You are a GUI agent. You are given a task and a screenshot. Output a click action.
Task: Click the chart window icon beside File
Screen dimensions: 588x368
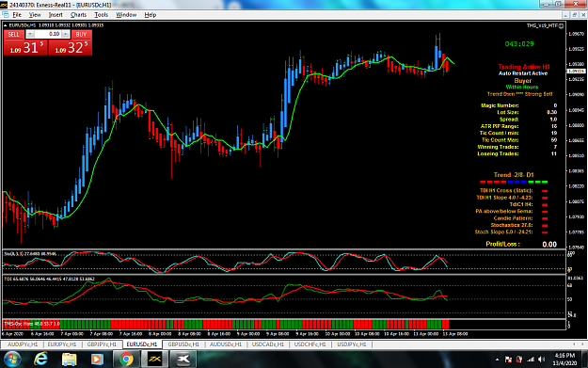[6, 15]
